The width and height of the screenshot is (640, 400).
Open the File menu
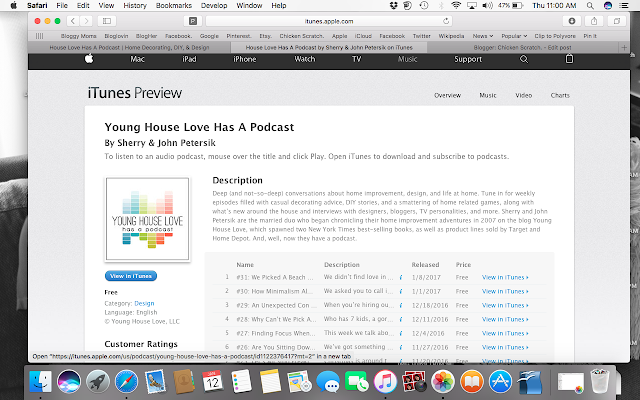62,5
